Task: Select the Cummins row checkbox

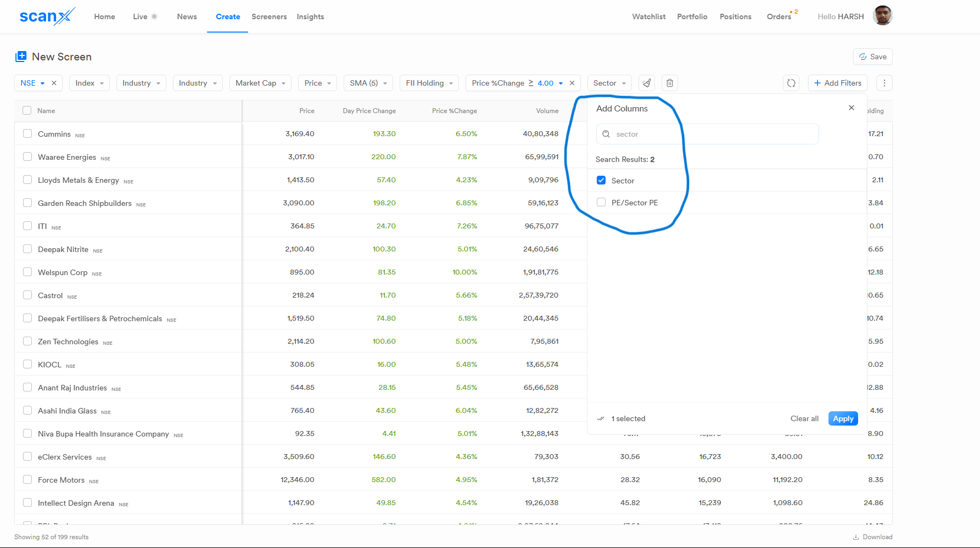Action: point(27,133)
